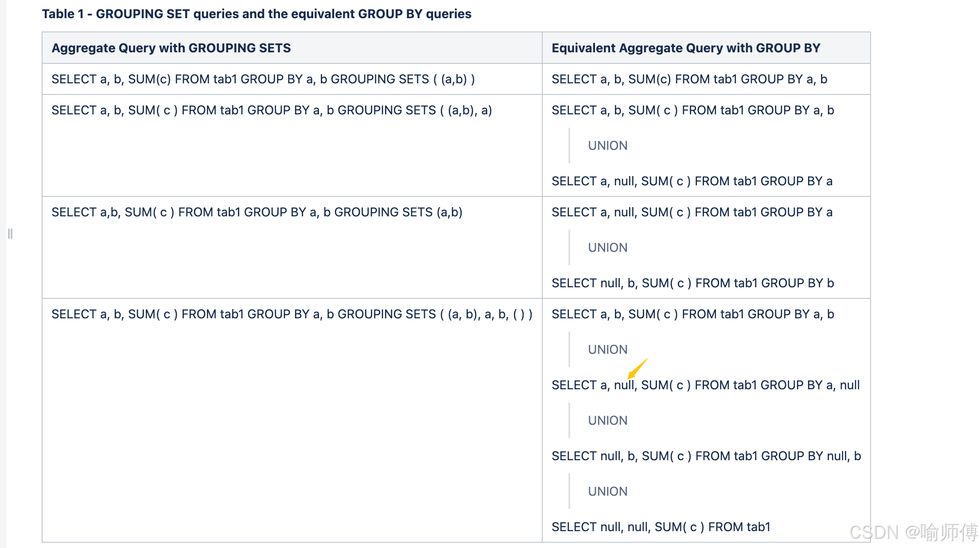Click UNION below the 'GROUP BY a, null' line
980x548 pixels.
(607, 420)
